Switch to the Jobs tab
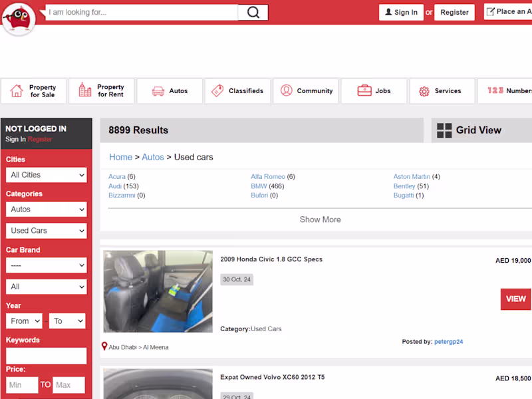The width and height of the screenshot is (532, 399). [x=374, y=91]
